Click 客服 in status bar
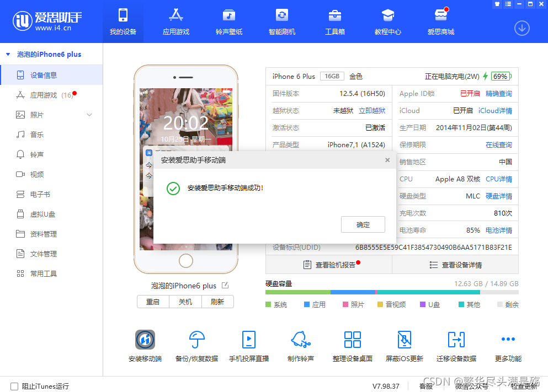548x392 pixels. (x=426, y=386)
